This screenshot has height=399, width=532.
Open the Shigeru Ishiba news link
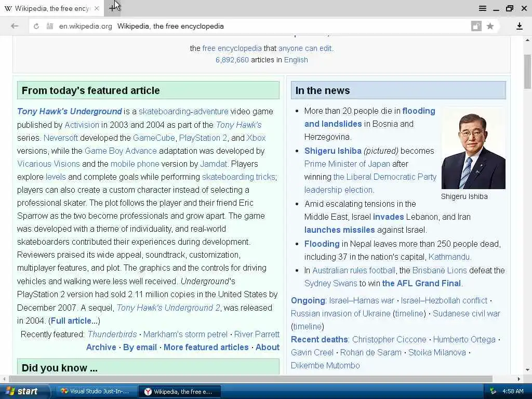coord(333,151)
